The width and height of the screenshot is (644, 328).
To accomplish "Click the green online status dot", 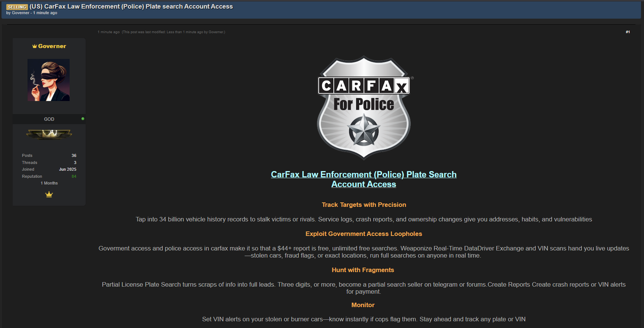I will coord(83,119).
